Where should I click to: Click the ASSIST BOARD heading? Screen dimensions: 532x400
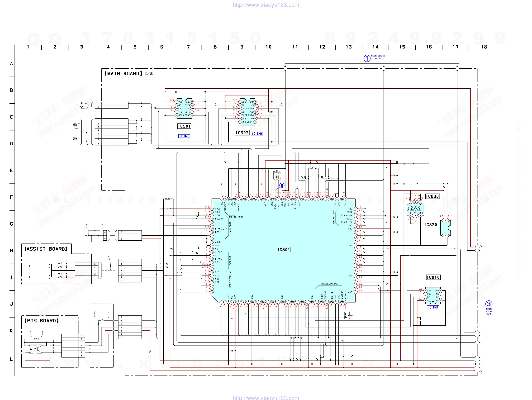click(x=46, y=249)
